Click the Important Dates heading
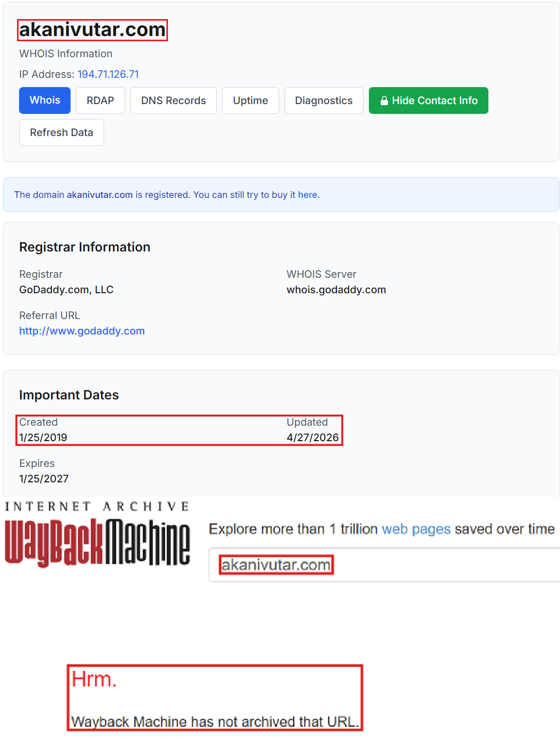 (x=69, y=395)
